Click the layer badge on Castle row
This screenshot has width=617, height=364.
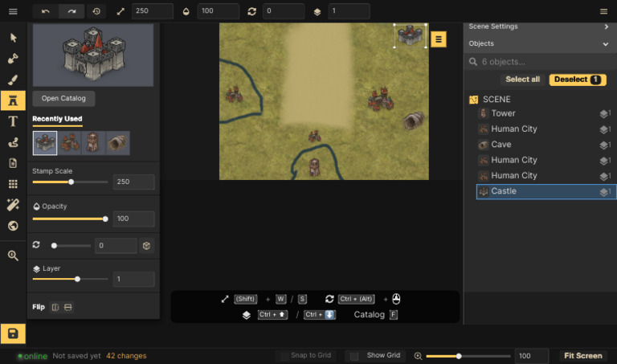(x=605, y=192)
